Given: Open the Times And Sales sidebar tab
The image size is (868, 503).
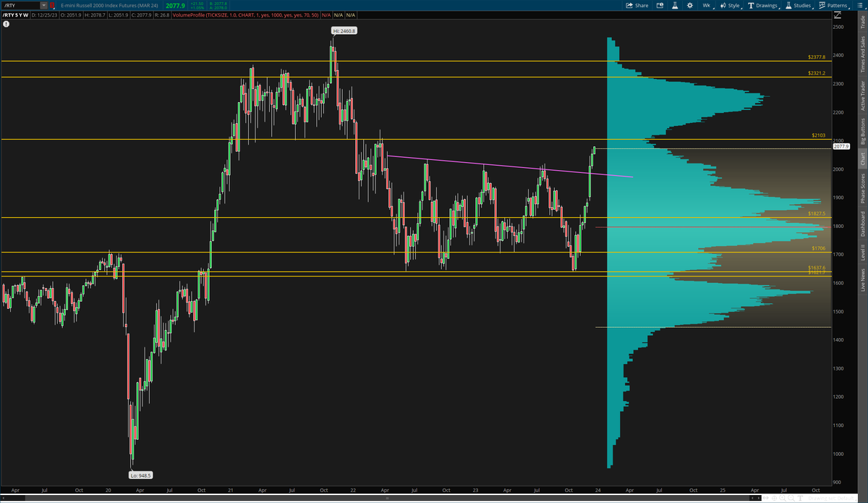Looking at the screenshot, I should point(862,54).
